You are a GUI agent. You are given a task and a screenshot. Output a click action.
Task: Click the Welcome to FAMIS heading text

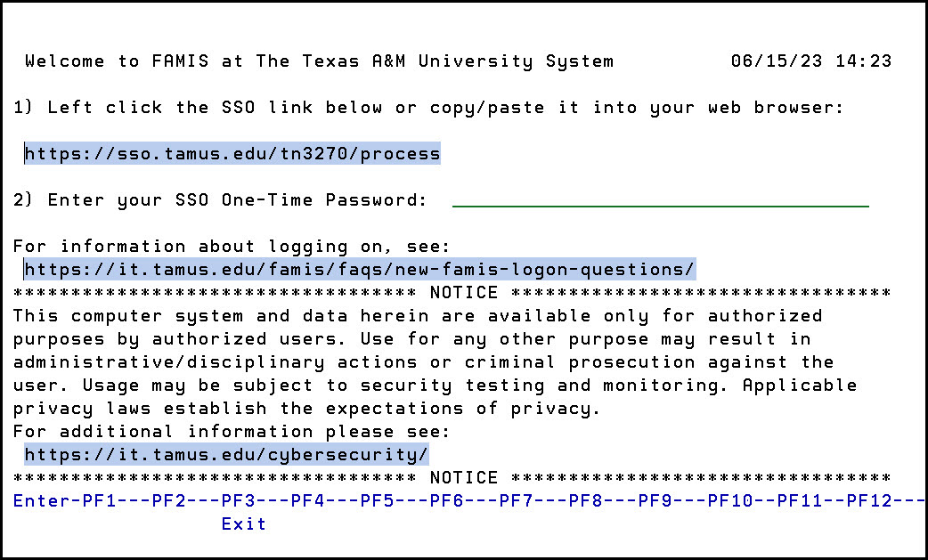[x=319, y=61]
